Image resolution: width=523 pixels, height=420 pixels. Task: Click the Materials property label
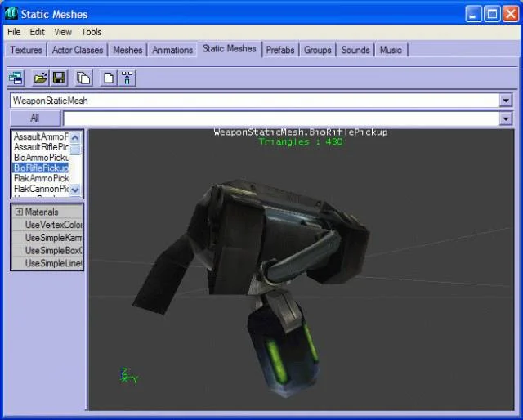point(42,212)
